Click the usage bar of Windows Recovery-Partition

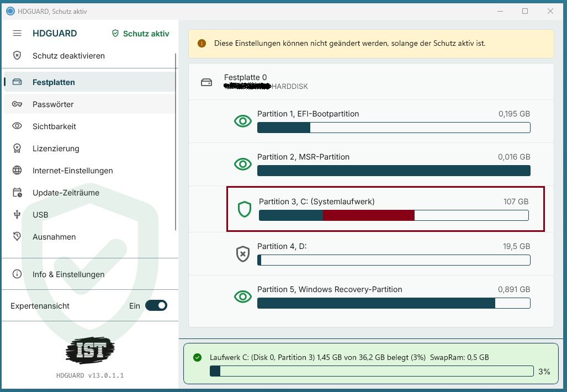394,303
